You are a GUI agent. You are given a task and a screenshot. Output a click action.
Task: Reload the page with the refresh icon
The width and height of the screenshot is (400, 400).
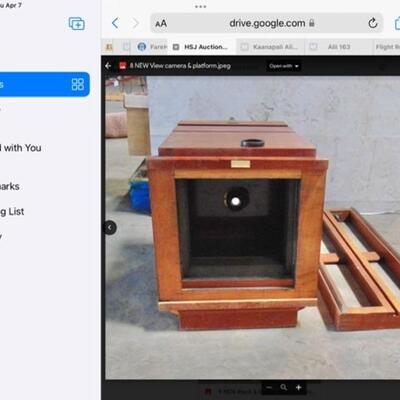click(x=373, y=23)
